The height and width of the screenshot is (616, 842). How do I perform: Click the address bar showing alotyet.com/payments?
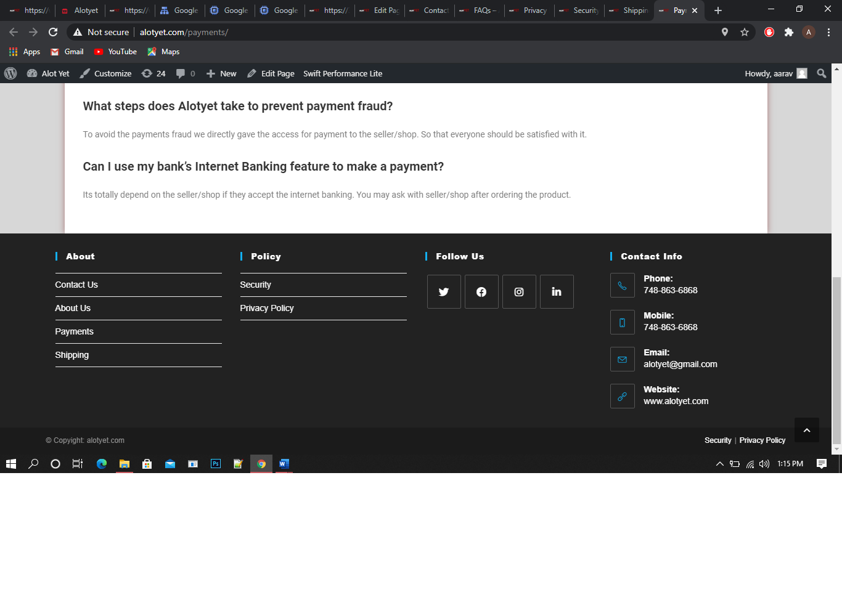click(x=394, y=32)
